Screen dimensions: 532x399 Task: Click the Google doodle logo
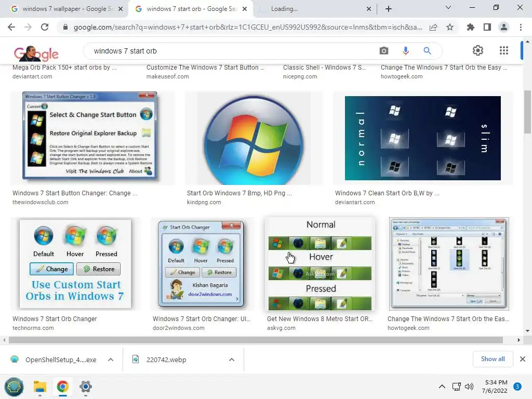[x=36, y=54]
